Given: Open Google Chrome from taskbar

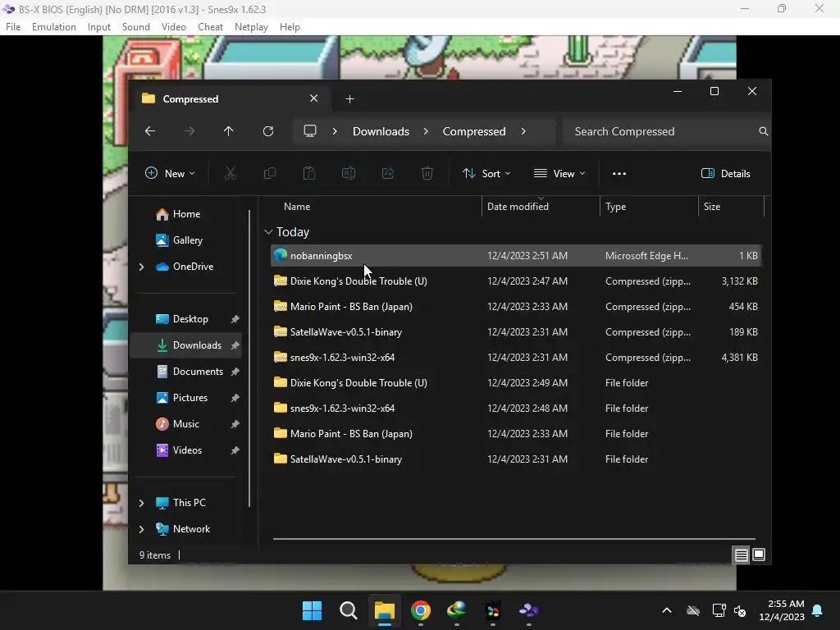Looking at the screenshot, I should pyautogui.click(x=421, y=610).
